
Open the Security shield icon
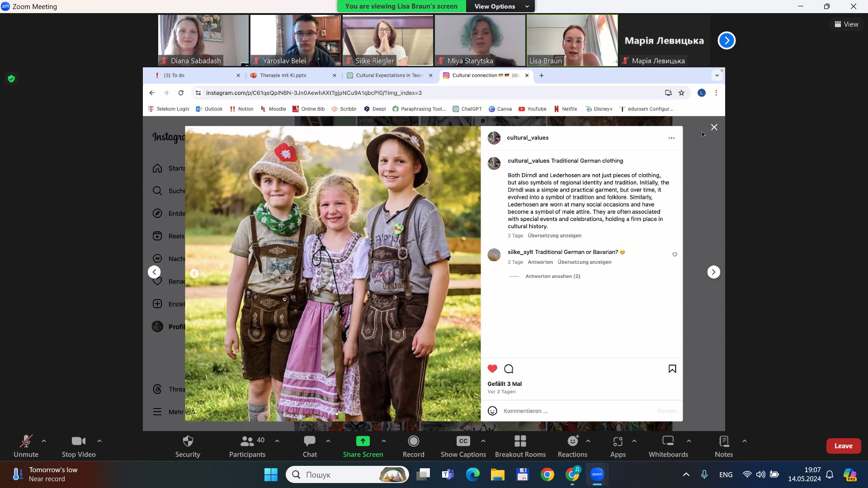pos(188,441)
